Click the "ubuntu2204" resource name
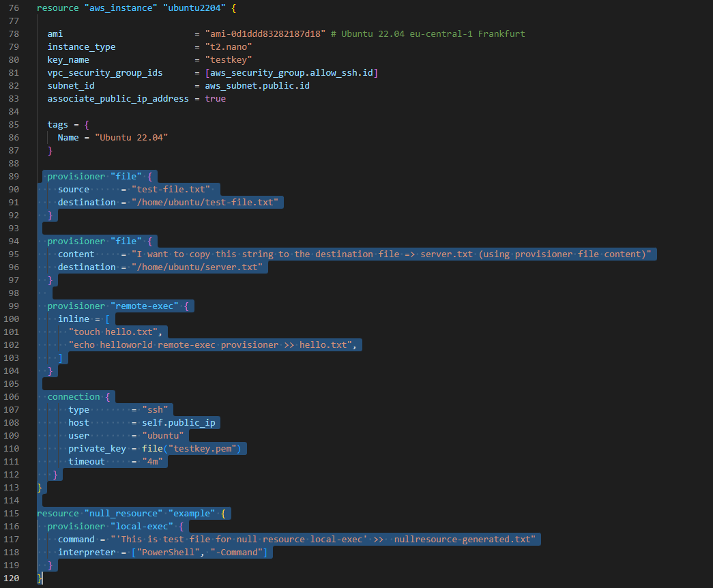The width and height of the screenshot is (713, 588). tap(194, 8)
